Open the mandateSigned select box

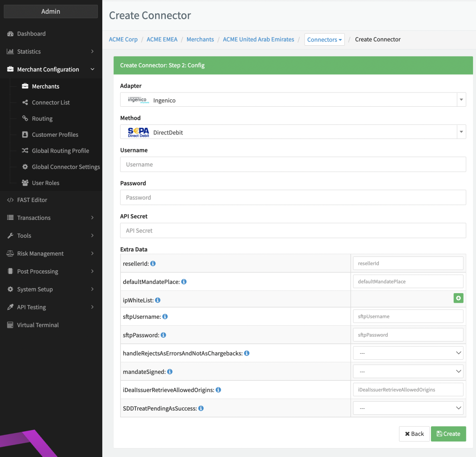pyautogui.click(x=408, y=372)
